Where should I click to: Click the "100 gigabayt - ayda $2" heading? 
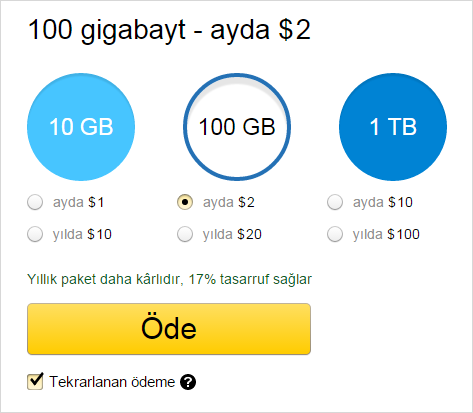point(169,30)
